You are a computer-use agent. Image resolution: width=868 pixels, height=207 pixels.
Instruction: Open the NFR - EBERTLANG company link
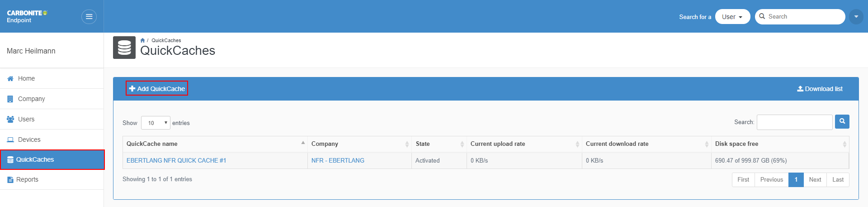click(338, 160)
